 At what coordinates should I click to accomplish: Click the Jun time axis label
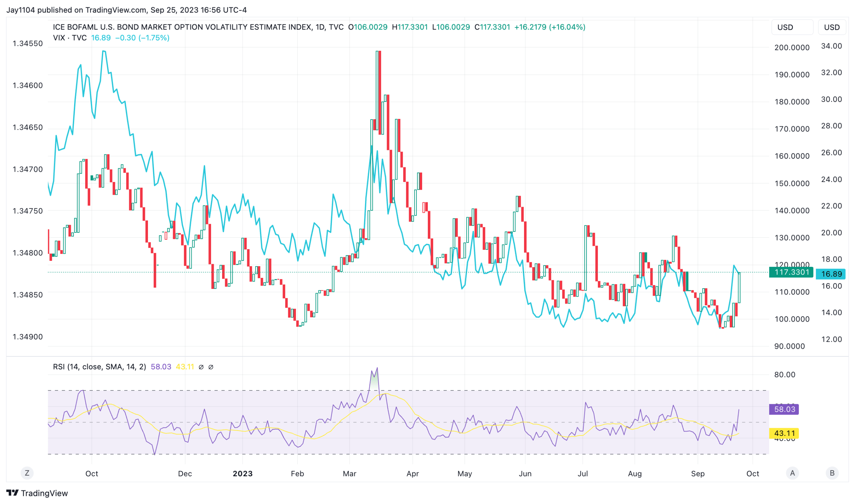coord(525,473)
